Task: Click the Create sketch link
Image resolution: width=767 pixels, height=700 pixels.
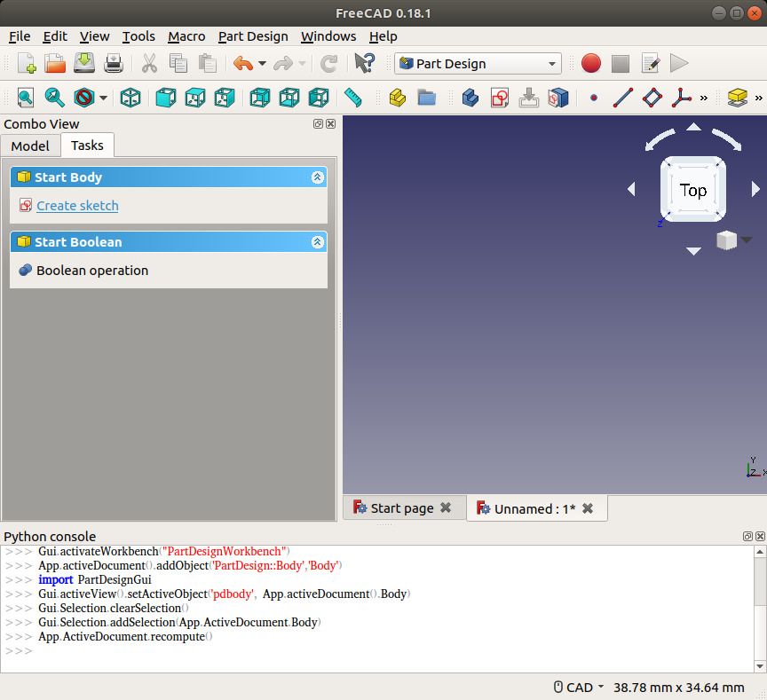Action: pyautogui.click(x=77, y=206)
